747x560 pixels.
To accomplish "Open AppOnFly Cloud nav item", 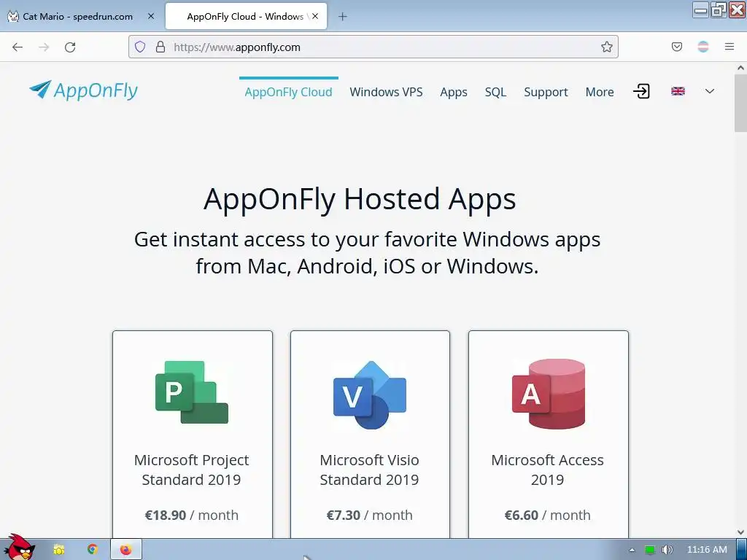I will pyautogui.click(x=288, y=92).
